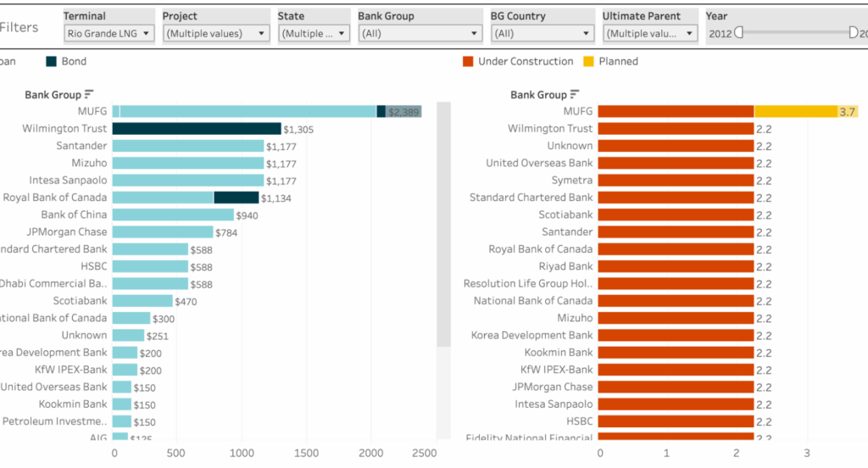868x468 pixels.
Task: Select the Under Construction legend swatch
Action: tap(468, 62)
